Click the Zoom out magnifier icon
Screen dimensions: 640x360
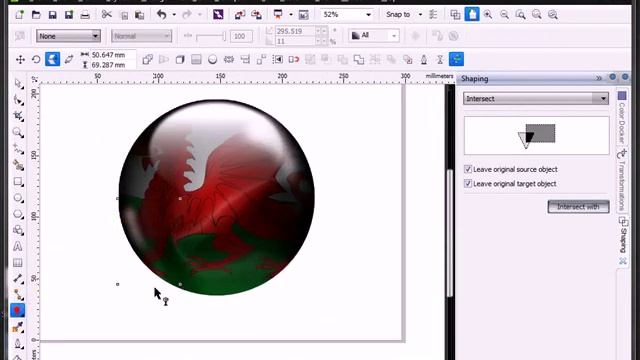pos(504,15)
